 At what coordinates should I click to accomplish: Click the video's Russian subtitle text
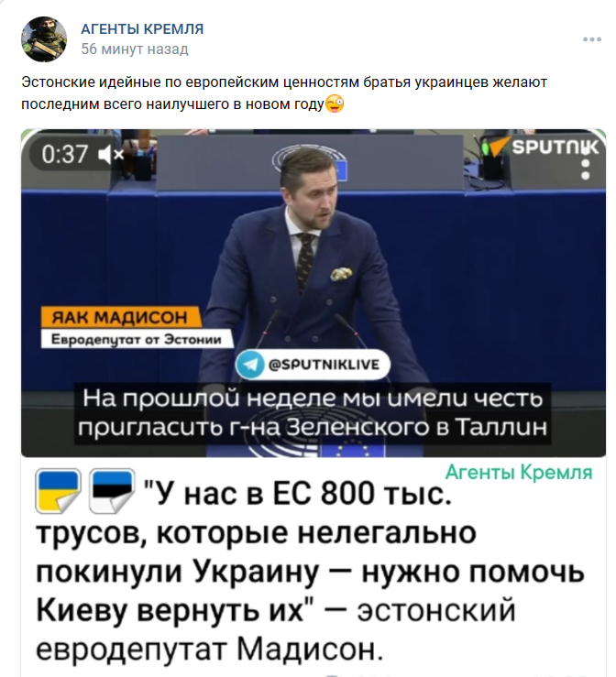pyautogui.click(x=313, y=413)
